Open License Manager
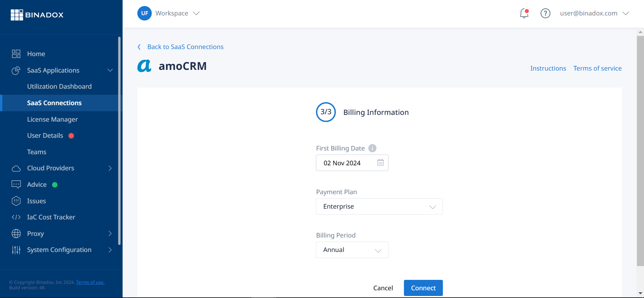The image size is (644, 298). click(x=52, y=119)
